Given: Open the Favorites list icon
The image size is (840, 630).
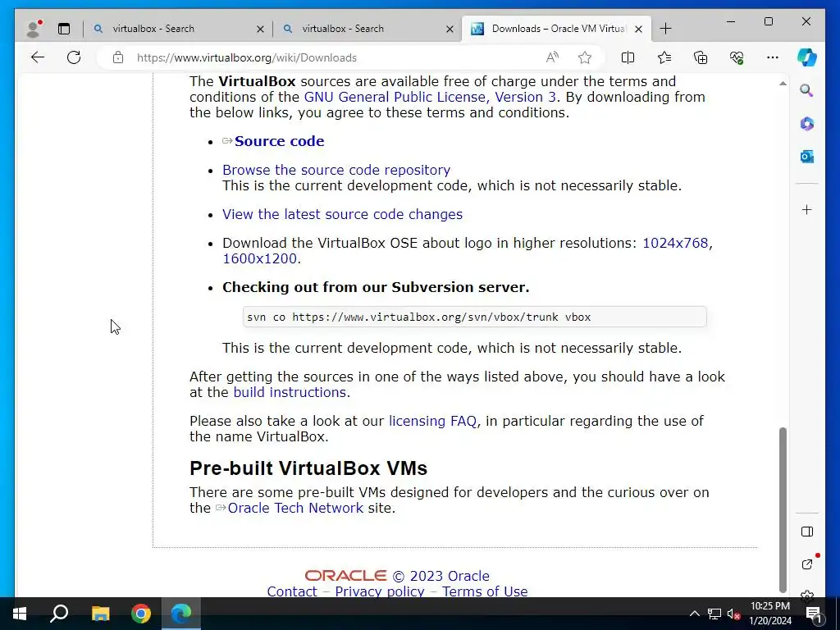Looking at the screenshot, I should pos(664,57).
